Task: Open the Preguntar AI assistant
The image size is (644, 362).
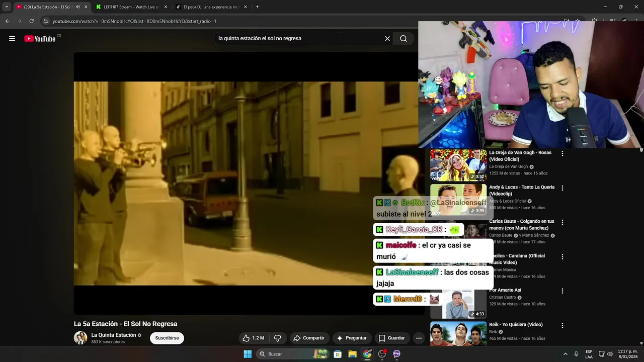Action: tap(352, 338)
